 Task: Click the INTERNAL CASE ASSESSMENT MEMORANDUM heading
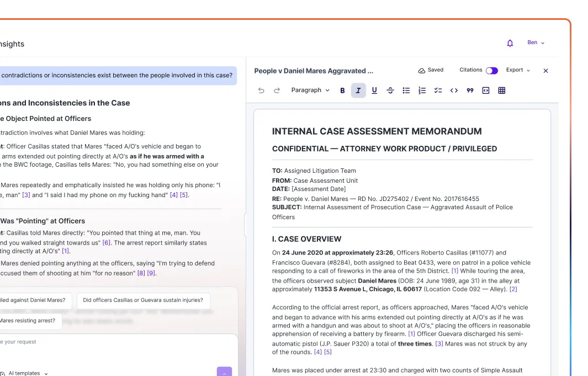click(377, 131)
